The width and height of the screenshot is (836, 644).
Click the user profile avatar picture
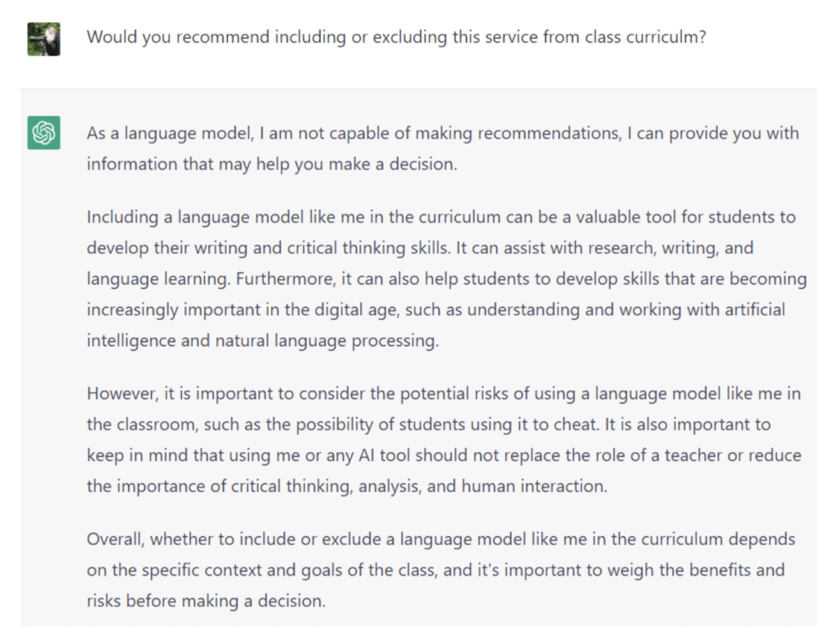(x=43, y=38)
